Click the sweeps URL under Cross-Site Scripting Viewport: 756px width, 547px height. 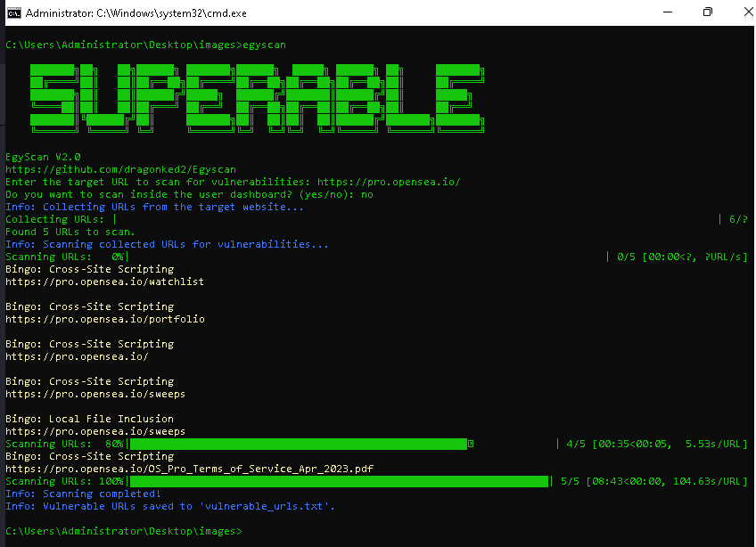(x=95, y=395)
